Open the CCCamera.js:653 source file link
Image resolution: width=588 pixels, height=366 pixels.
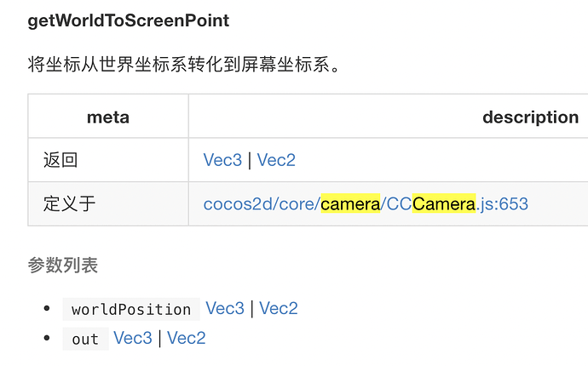[366, 204]
